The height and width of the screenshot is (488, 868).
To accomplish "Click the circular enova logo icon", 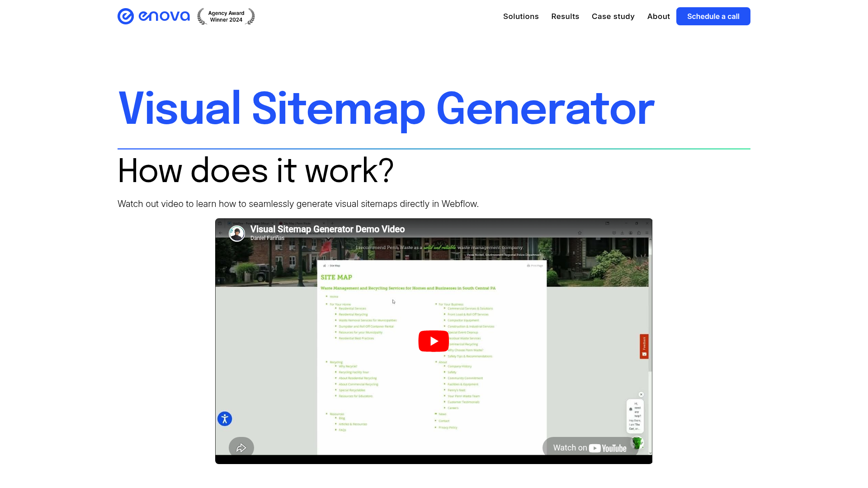I will 125,16.
